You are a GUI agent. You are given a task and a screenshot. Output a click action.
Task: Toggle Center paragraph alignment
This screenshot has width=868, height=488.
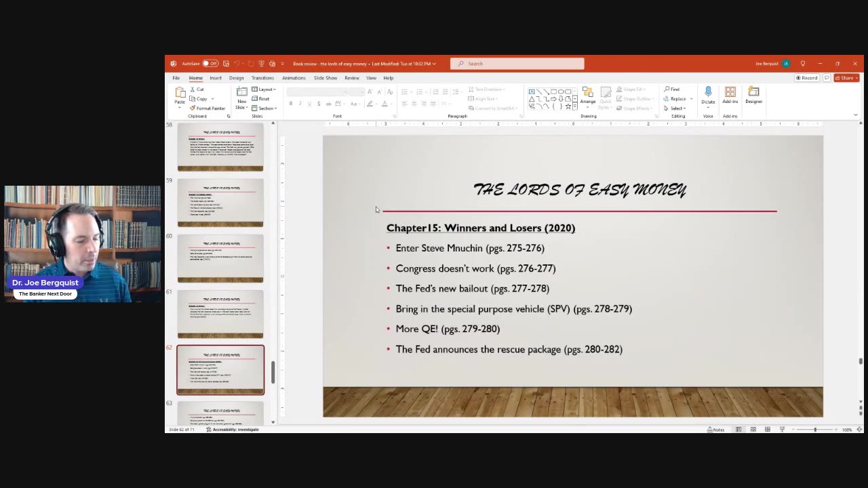click(414, 104)
